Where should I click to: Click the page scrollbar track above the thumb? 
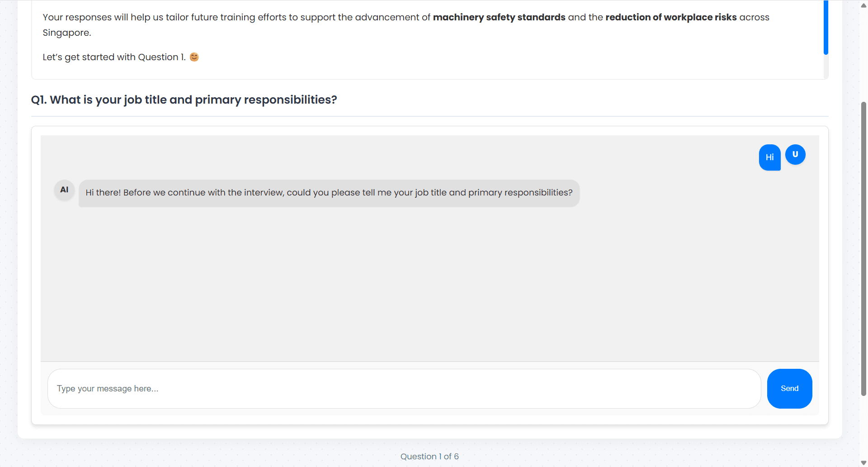863,54
